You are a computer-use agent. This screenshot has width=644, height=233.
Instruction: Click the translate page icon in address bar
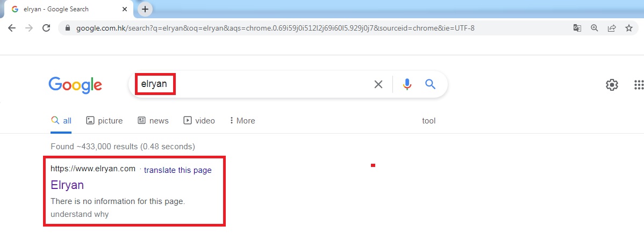pos(577,28)
